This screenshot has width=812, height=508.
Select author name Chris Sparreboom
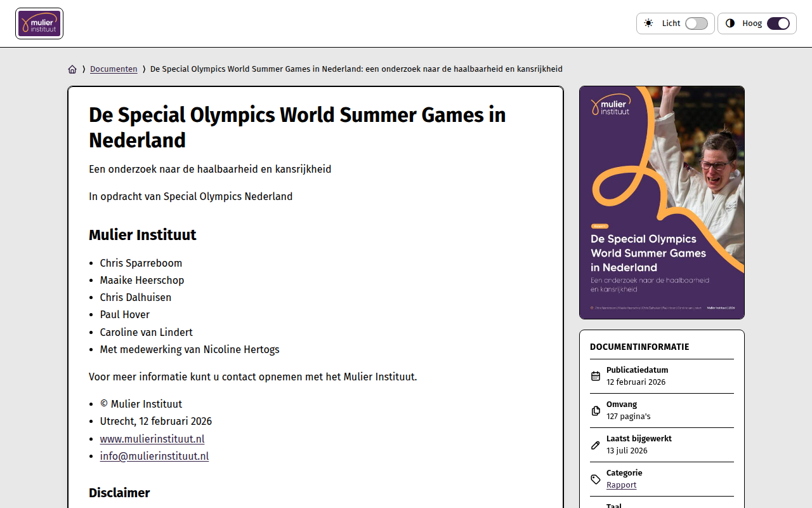(141, 263)
